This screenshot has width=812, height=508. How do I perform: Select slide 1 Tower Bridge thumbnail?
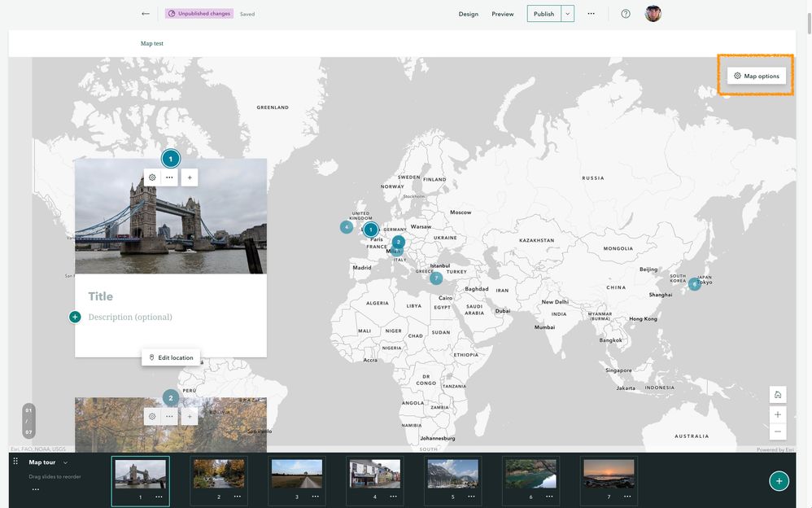(140, 473)
